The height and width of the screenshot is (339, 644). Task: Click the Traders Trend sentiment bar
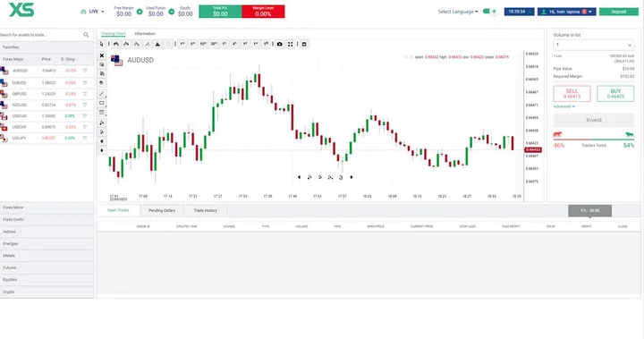point(594,140)
